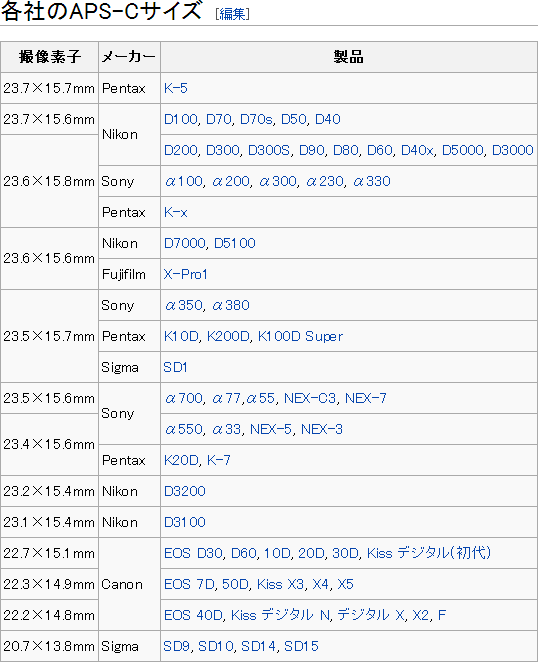Open the Sony α350 link
Image resolution: width=538 pixels, height=662 pixels.
tap(184, 305)
